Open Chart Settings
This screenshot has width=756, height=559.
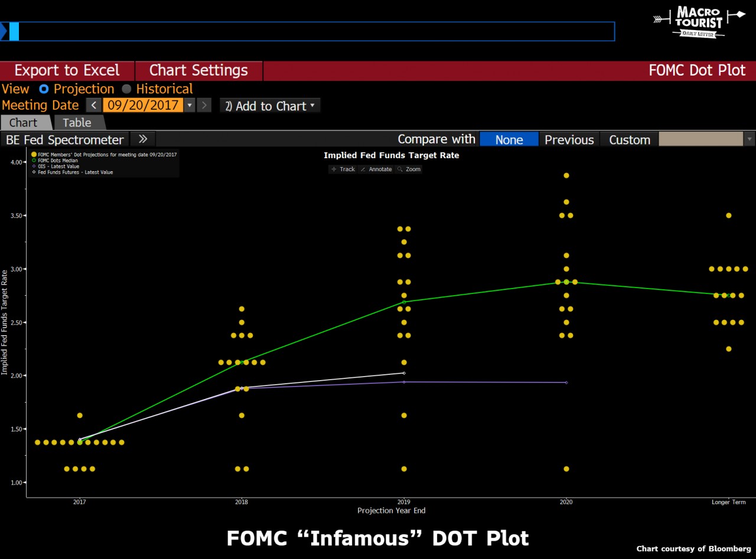pyautogui.click(x=198, y=71)
